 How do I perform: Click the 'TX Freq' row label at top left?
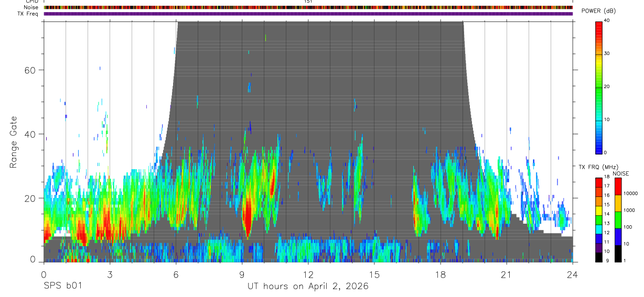click(28, 14)
